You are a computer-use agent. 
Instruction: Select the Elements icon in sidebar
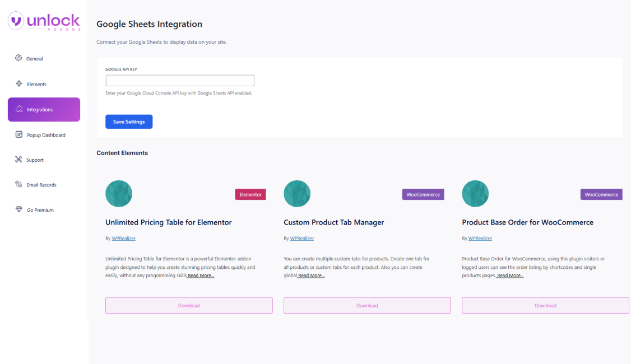pyautogui.click(x=19, y=84)
